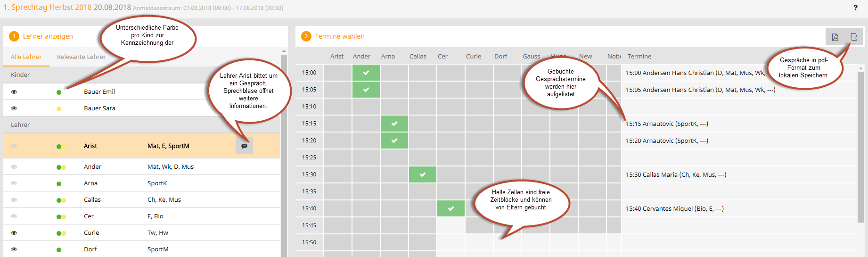The height and width of the screenshot is (257, 868).
Task: Click the 15:30 Callas booked checkmark
Action: [x=423, y=174]
